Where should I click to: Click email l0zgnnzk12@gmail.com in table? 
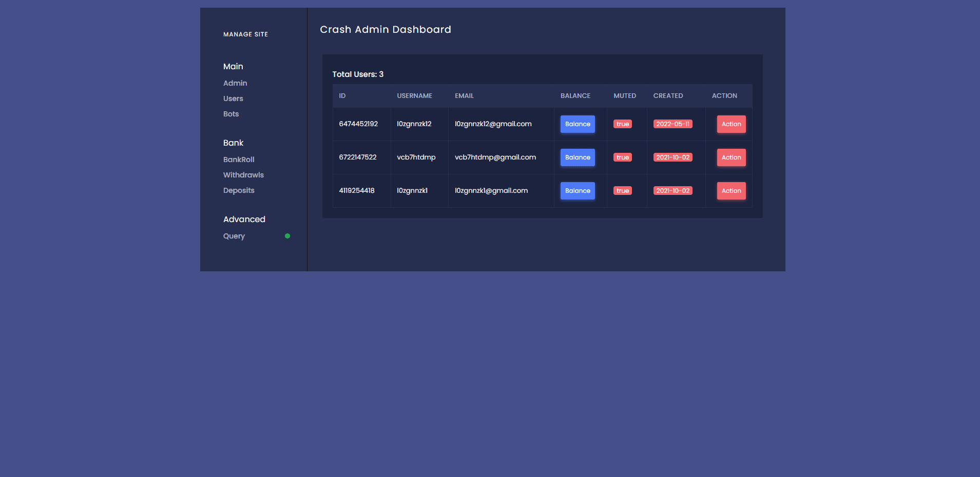coord(493,124)
